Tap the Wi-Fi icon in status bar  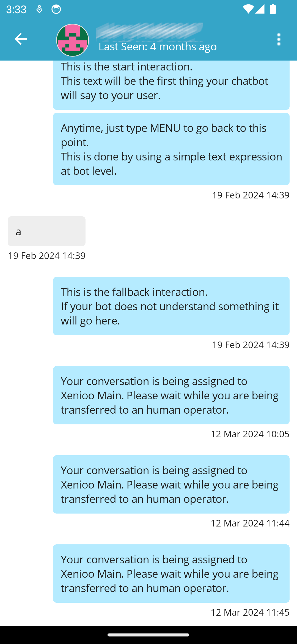pos(248,9)
